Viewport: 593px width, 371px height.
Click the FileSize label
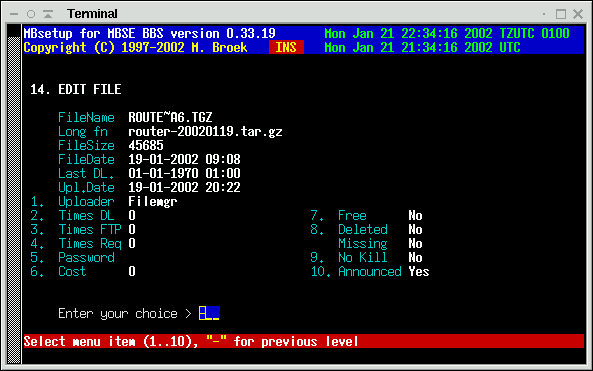86,146
